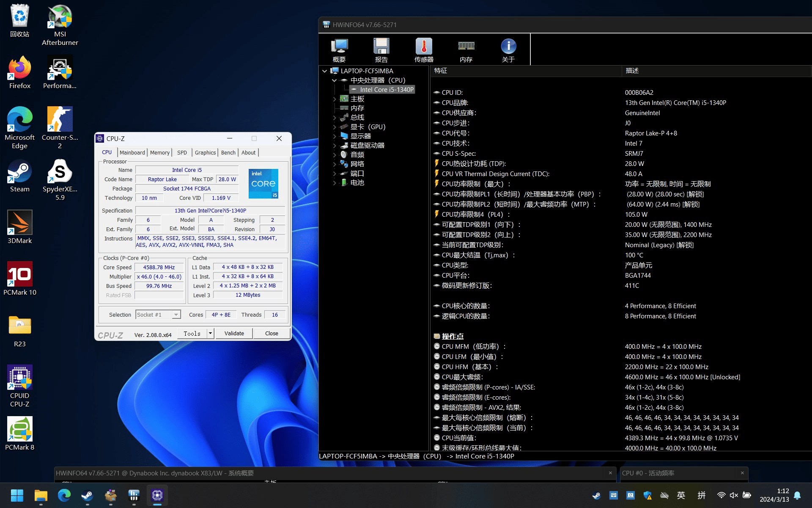Screen dimensions: 812x508
Task: Expand the 显卡 (GPU) tree node
Action: (335, 127)
